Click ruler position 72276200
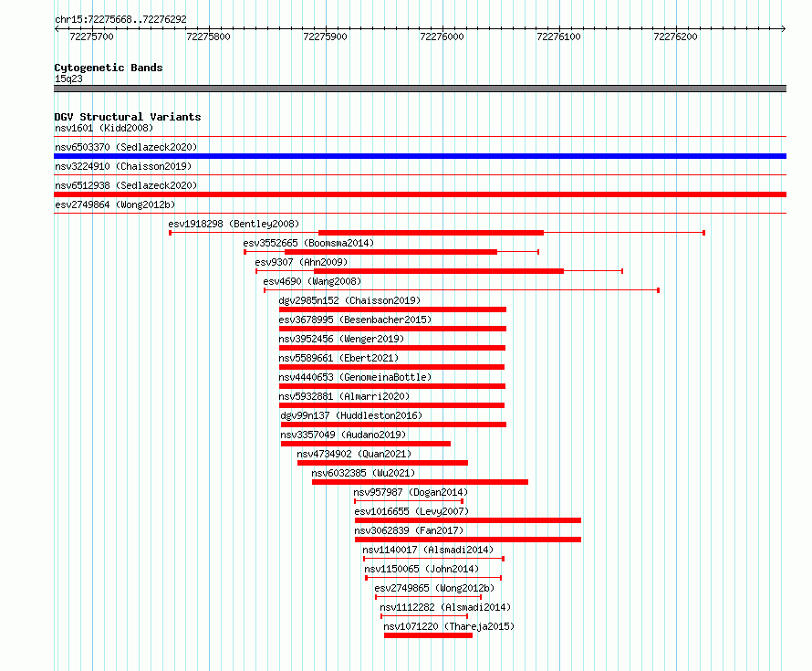This screenshot has height=671, width=812. click(x=675, y=37)
